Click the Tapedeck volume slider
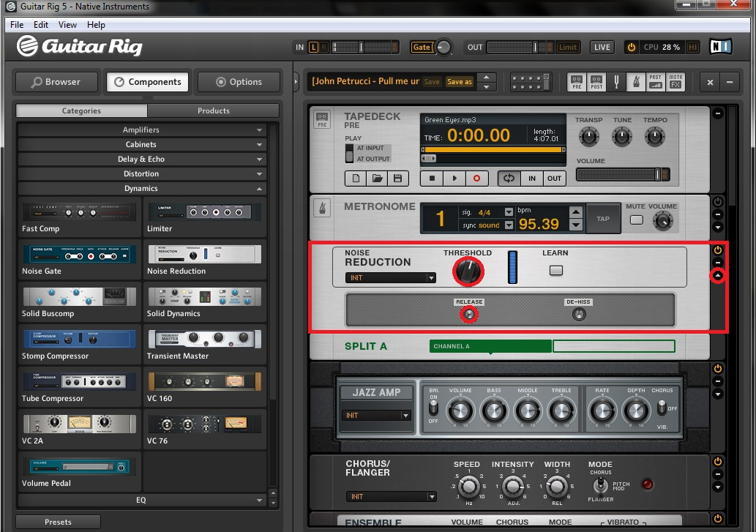The height and width of the screenshot is (532, 756). coord(622,175)
